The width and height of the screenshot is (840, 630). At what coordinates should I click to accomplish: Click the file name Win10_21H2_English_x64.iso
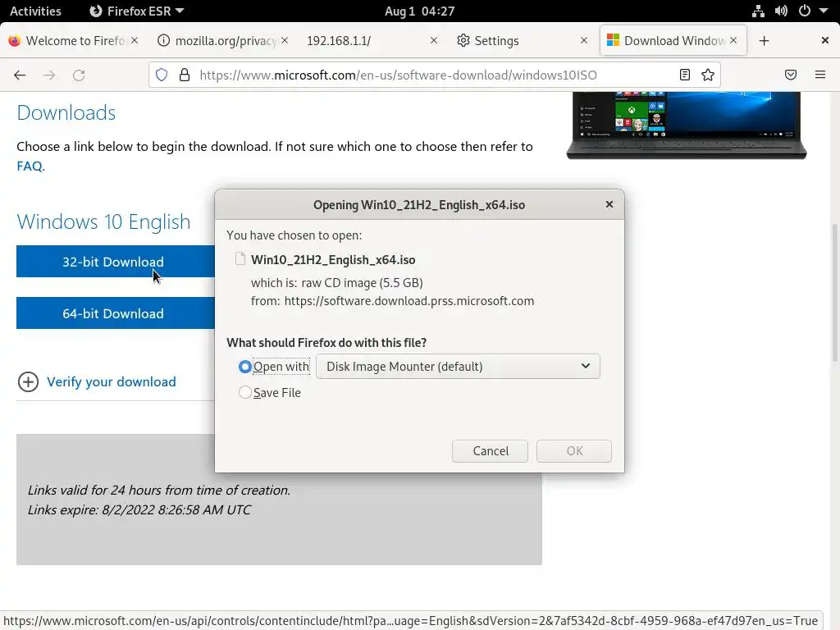pyautogui.click(x=333, y=260)
